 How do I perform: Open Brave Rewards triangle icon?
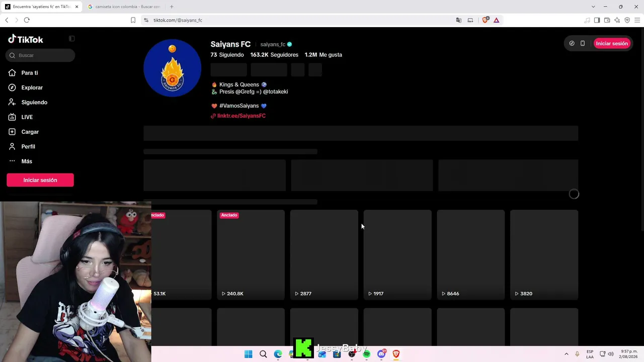(x=496, y=20)
